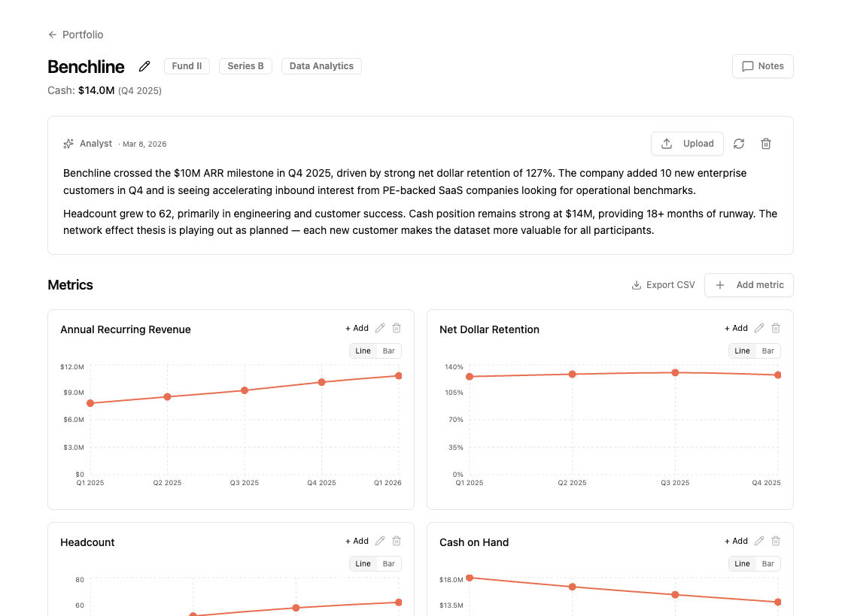Screen dimensions: 842x616
Task: Export metrics as CSV
Action: (663, 285)
